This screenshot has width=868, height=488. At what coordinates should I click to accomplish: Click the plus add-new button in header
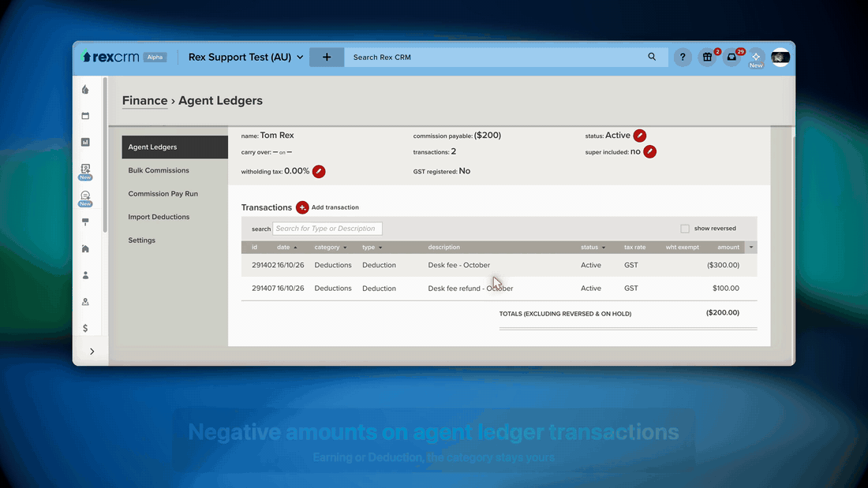coord(327,57)
